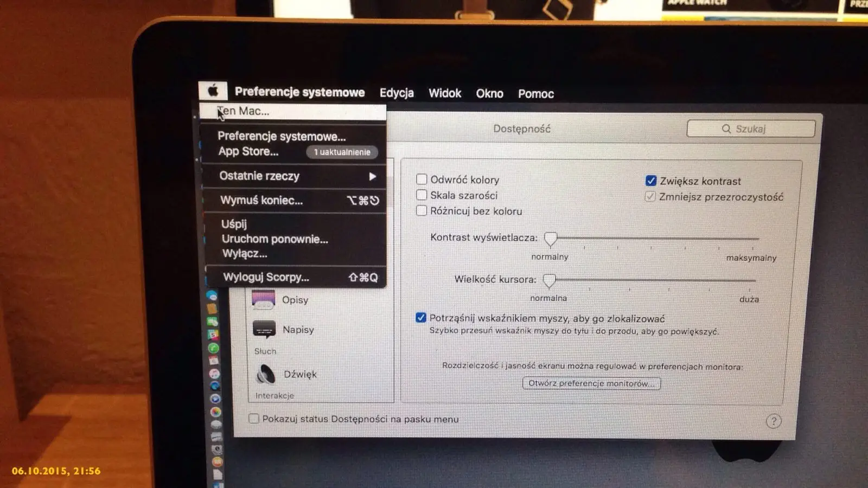Click the Kontrast wyświetlacza slider handle

coord(551,238)
